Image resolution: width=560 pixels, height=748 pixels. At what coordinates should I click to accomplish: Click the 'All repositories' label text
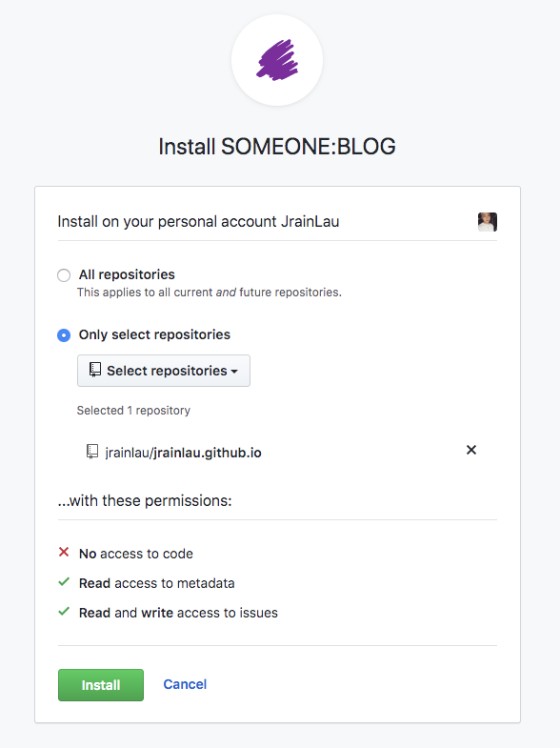[x=127, y=274]
